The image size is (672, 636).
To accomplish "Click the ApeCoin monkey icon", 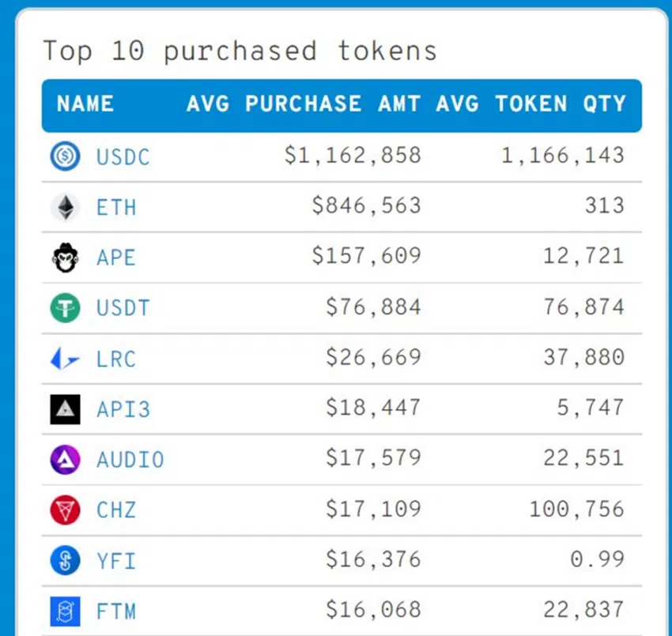I will point(65,258).
